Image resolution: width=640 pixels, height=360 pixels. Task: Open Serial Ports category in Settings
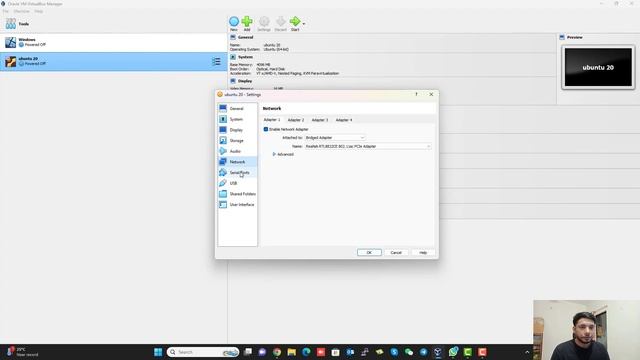(x=238, y=172)
